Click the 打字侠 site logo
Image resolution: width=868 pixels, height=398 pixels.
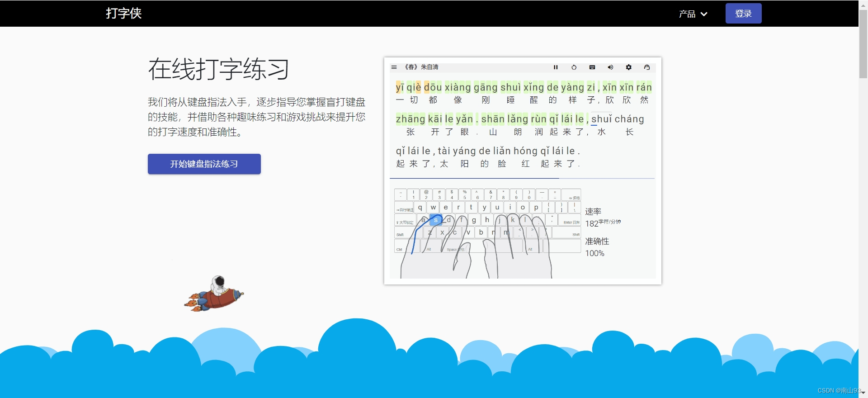tap(123, 13)
